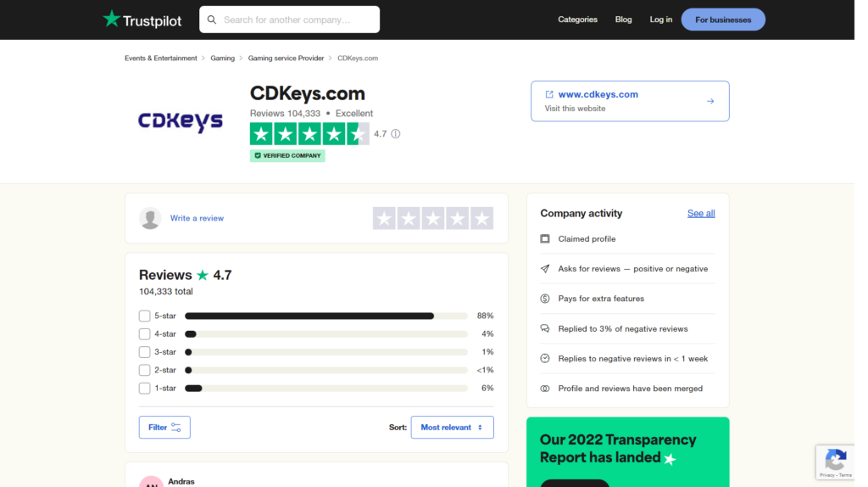
Task: Visit www.cdkeys.com link
Action: [x=598, y=95]
